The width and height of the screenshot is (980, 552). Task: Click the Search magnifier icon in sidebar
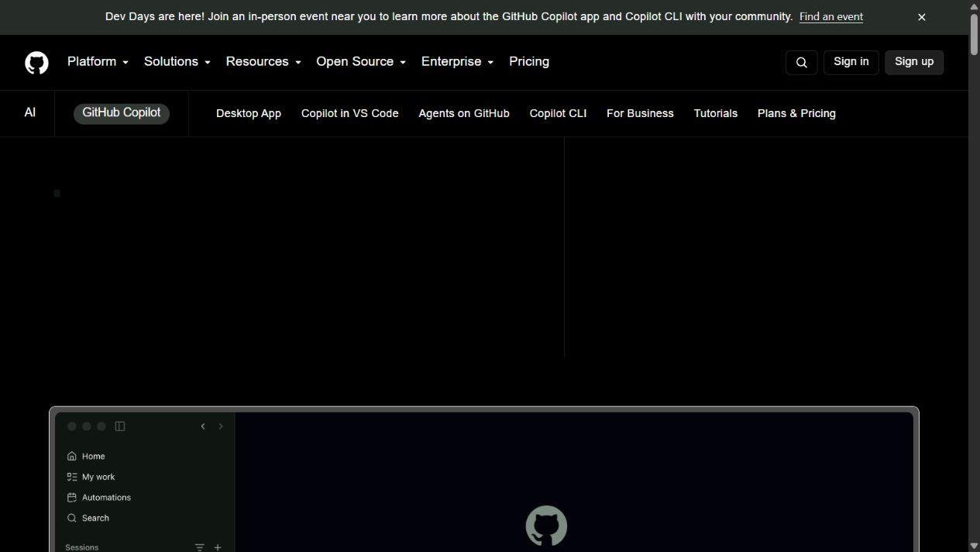[x=72, y=518]
